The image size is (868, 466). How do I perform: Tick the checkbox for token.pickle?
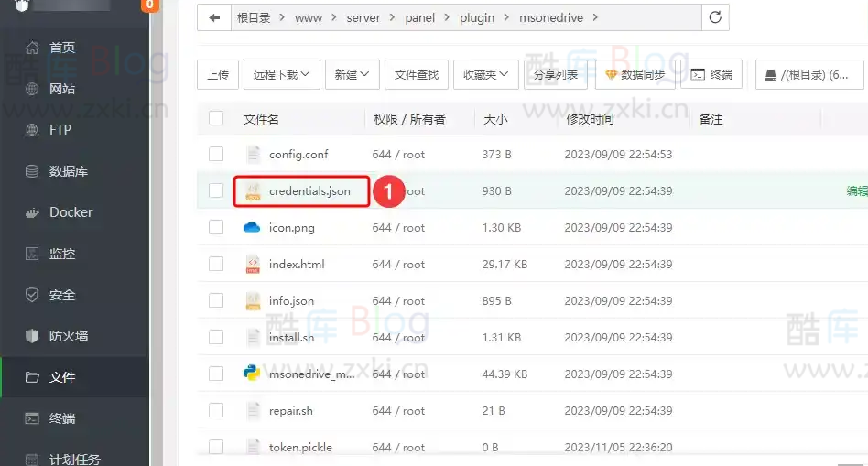(216, 447)
